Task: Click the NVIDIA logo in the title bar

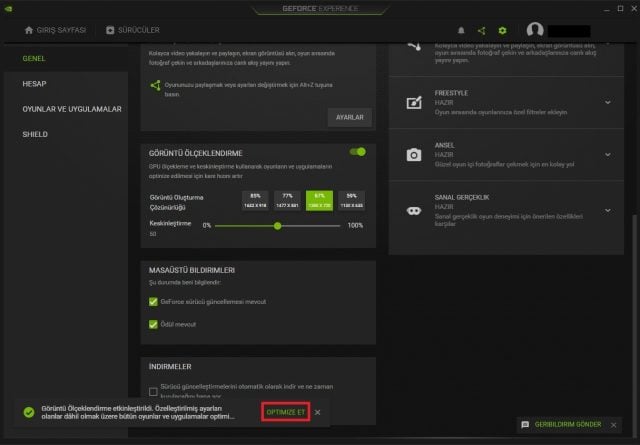Action: click(8, 9)
